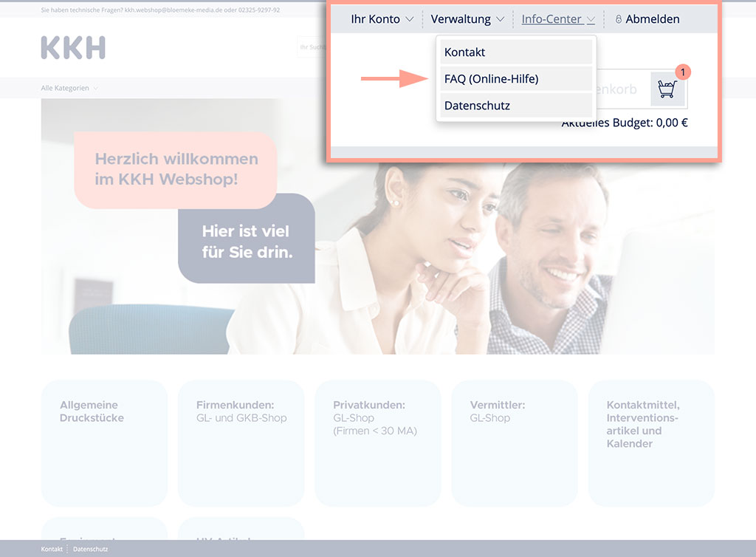Click the lock icon beside Abmelden

coord(619,20)
